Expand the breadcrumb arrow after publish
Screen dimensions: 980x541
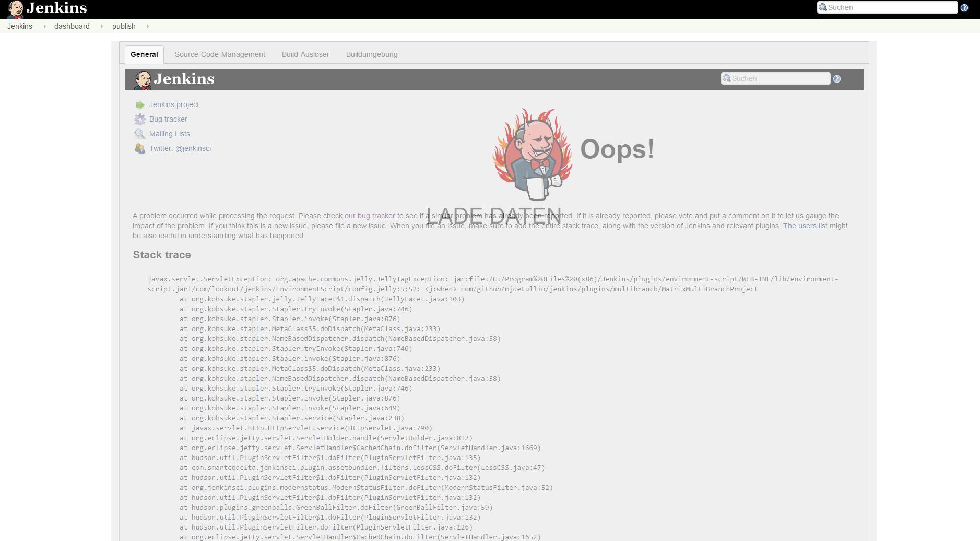[148, 27]
